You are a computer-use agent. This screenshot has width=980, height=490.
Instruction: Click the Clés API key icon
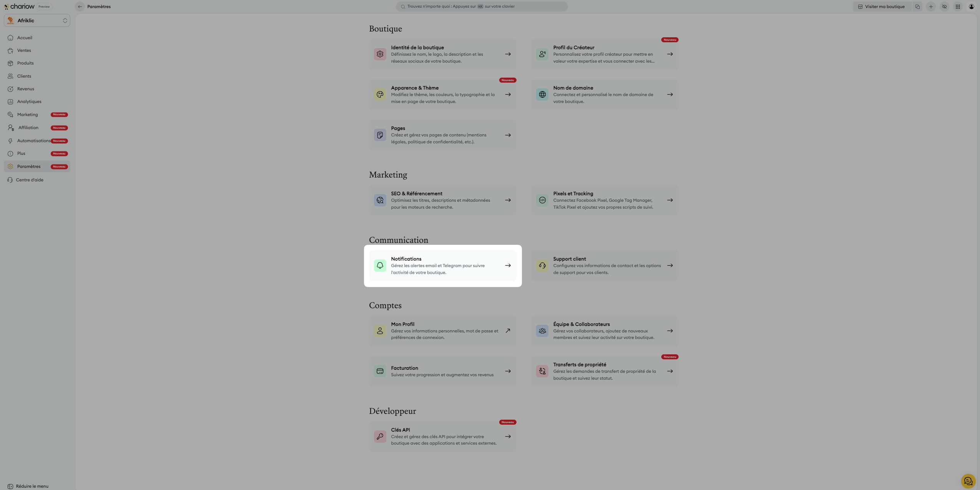coord(380,436)
